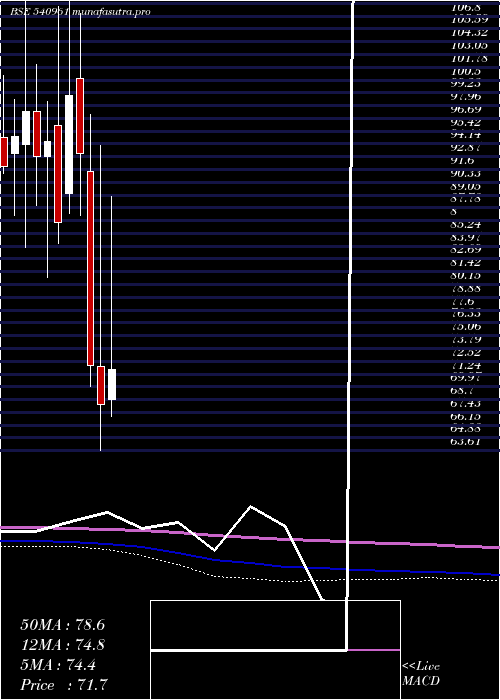Click the 68.7 price axis label
Screen dimensions: 500x700
tap(463, 391)
